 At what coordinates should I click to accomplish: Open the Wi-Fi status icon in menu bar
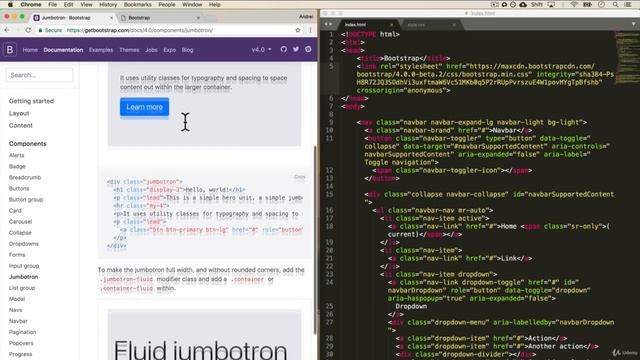574,4
